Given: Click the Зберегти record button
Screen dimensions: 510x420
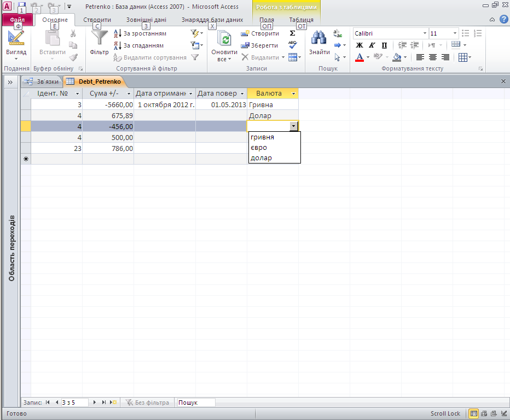Looking at the screenshot, I should [x=260, y=45].
